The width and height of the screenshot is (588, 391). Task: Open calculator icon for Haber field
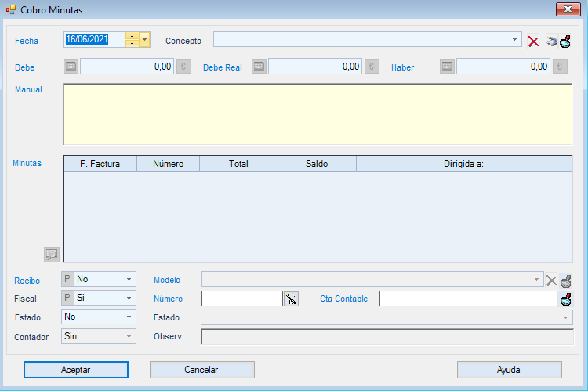[x=447, y=67]
